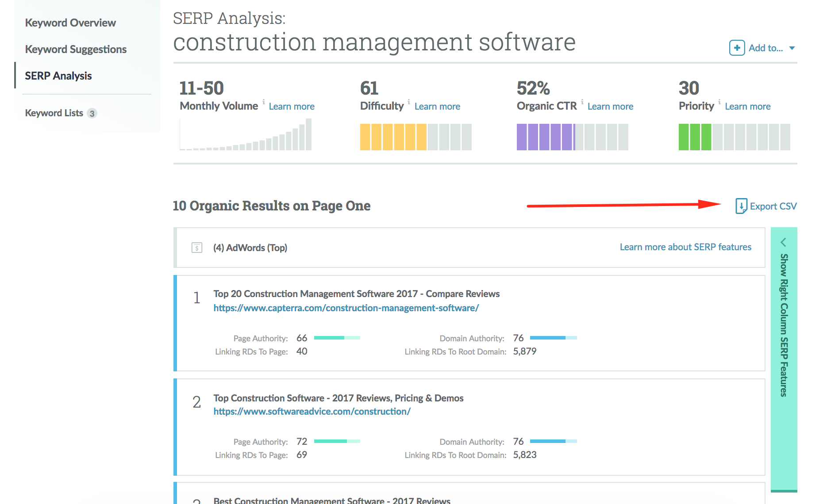
Task: Click (4) AdWords (Top) row label
Action: coord(250,248)
